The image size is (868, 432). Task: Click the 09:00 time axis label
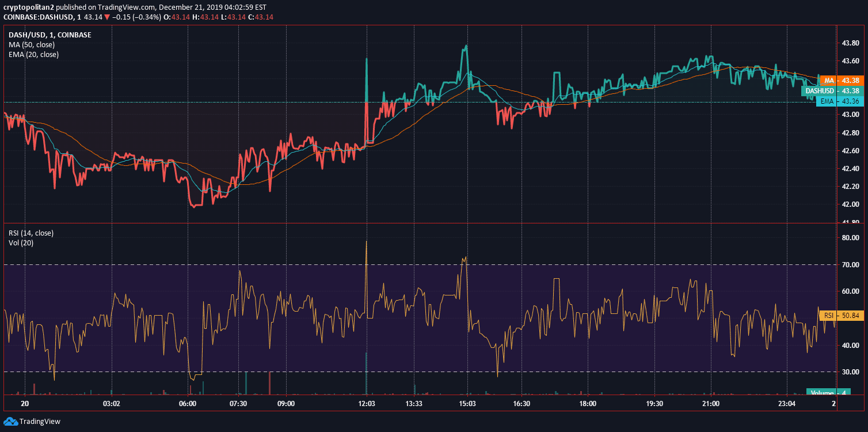pos(285,404)
